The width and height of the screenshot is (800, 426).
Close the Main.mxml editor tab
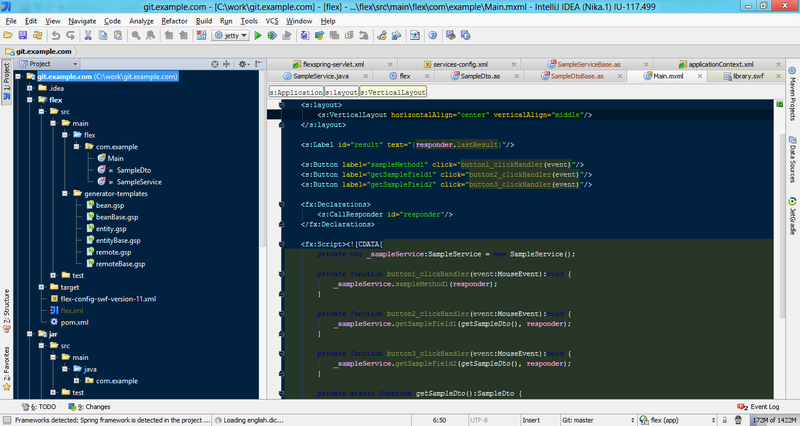[700, 76]
